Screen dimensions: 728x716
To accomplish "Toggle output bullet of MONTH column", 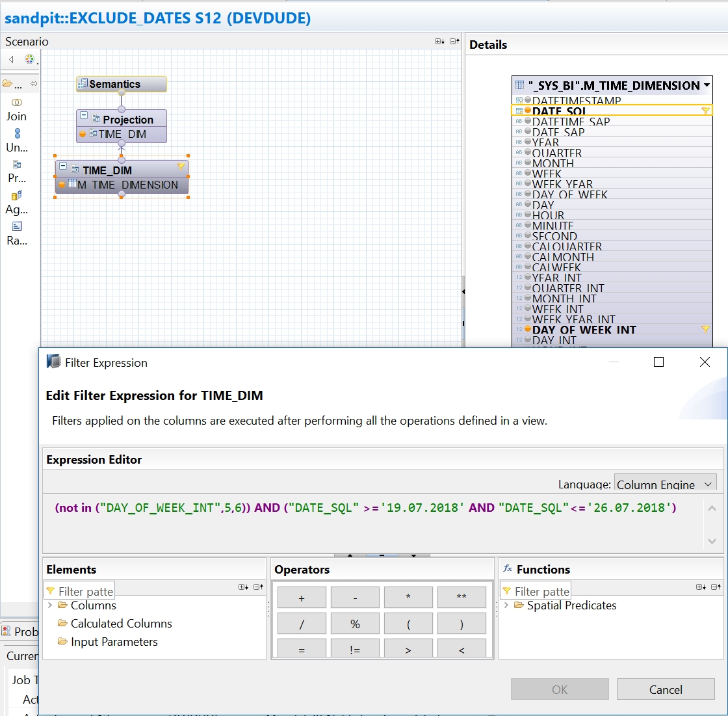I will (527, 162).
